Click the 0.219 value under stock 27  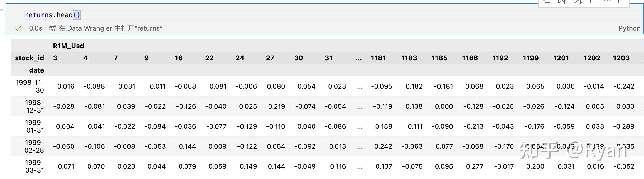[276, 106]
